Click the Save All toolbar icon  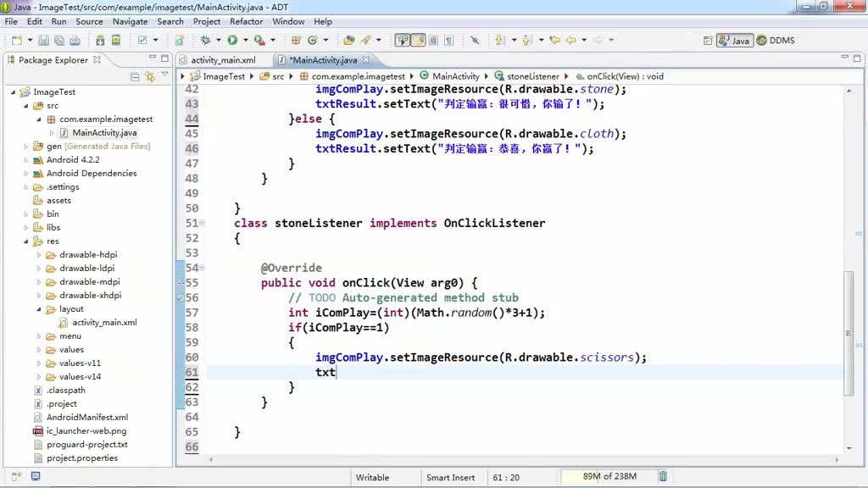[58, 41]
